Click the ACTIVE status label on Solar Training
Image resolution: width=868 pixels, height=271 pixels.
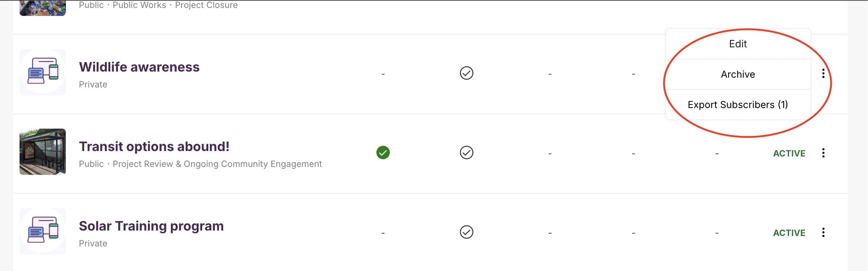tap(789, 232)
